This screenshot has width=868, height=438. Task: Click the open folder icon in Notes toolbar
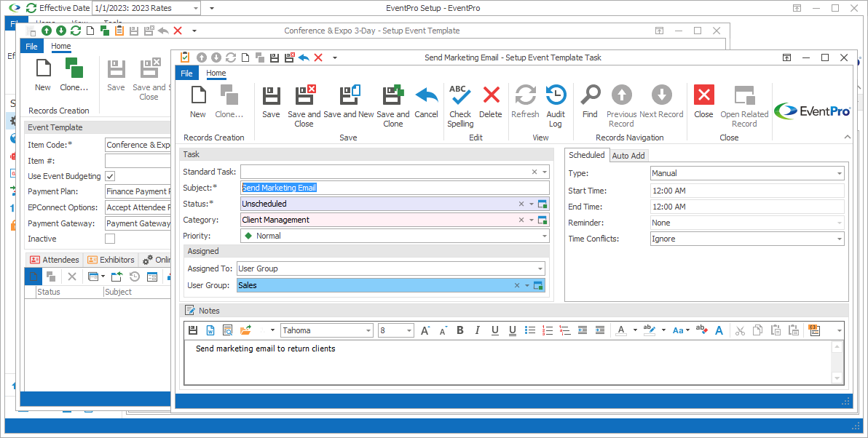[245, 330]
